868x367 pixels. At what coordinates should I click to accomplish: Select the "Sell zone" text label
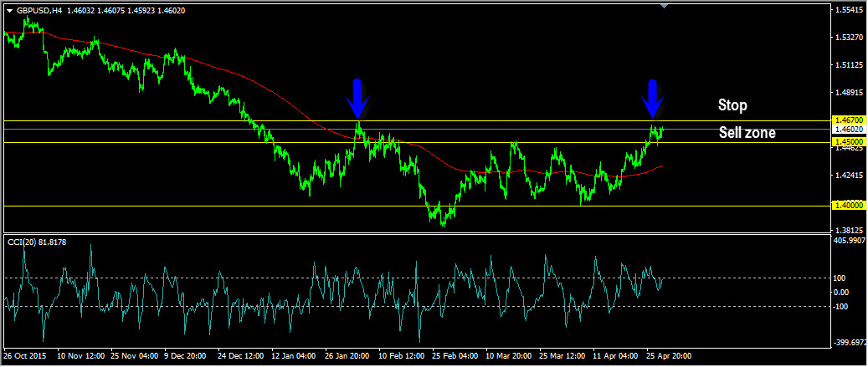click(747, 132)
